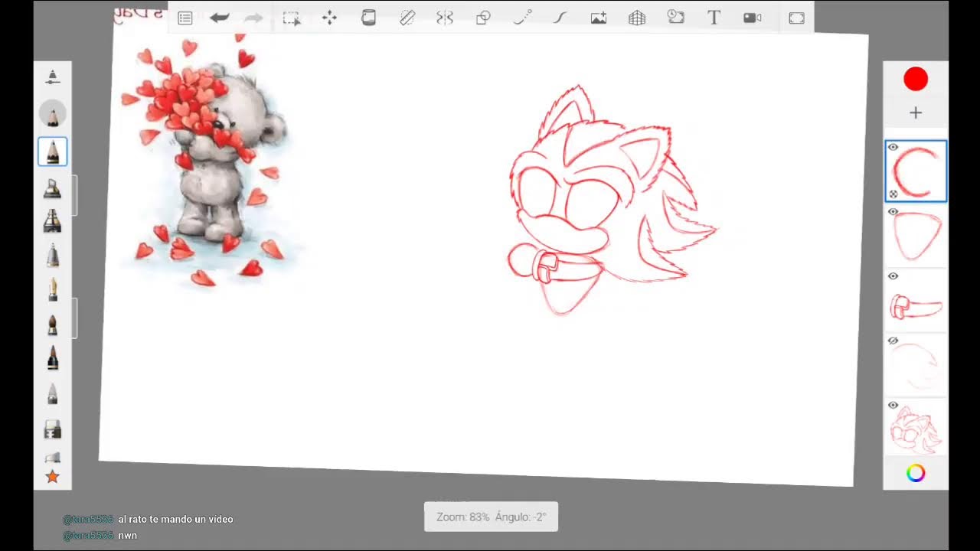
Task: Select the Text tool
Action: [714, 18]
